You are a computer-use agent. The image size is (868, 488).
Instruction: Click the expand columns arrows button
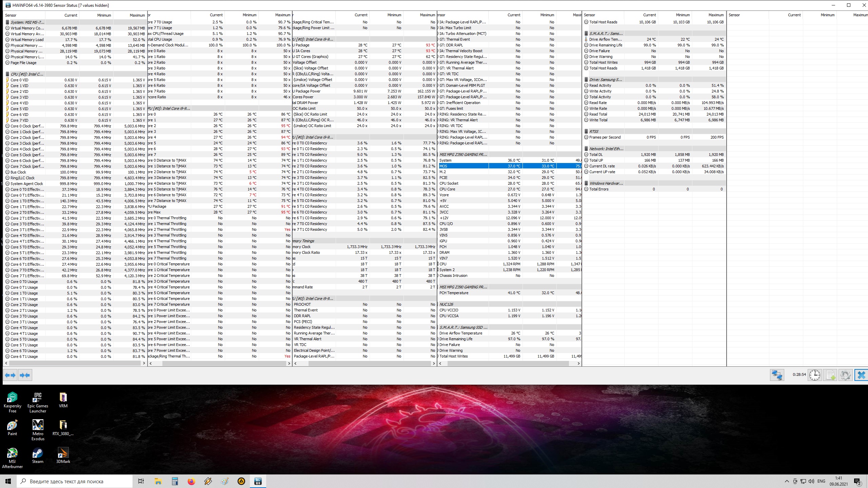10,375
